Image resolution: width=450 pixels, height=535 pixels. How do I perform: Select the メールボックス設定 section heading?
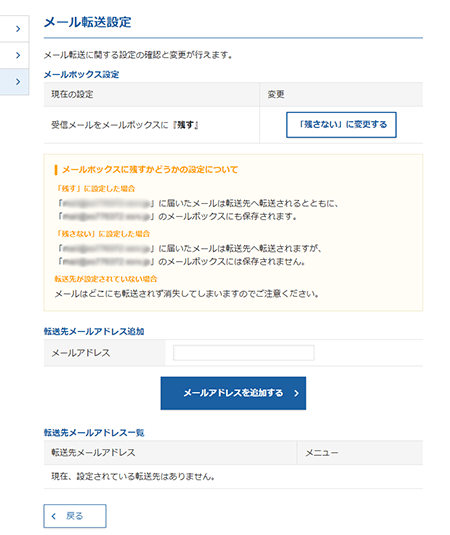click(x=82, y=74)
